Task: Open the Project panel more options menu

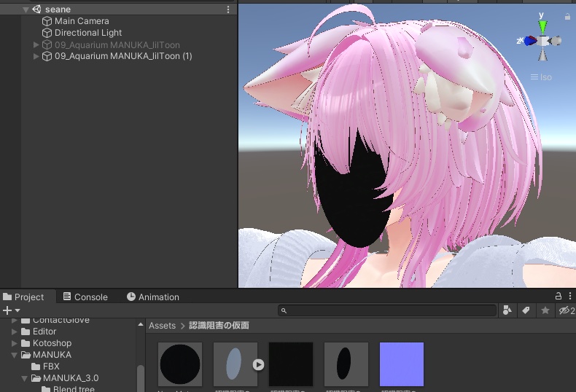Action: (569, 296)
